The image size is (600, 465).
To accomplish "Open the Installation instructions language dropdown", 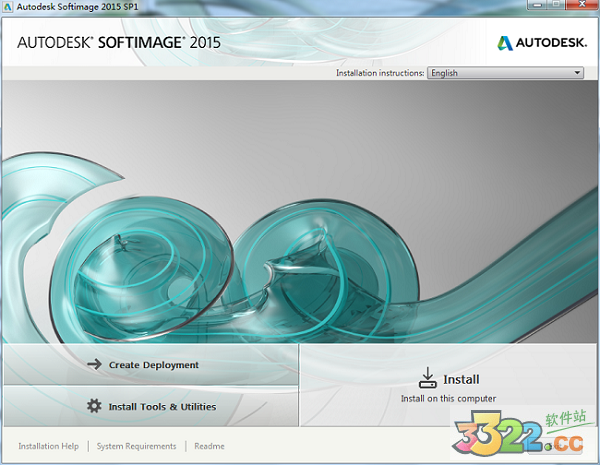I will (504, 73).
